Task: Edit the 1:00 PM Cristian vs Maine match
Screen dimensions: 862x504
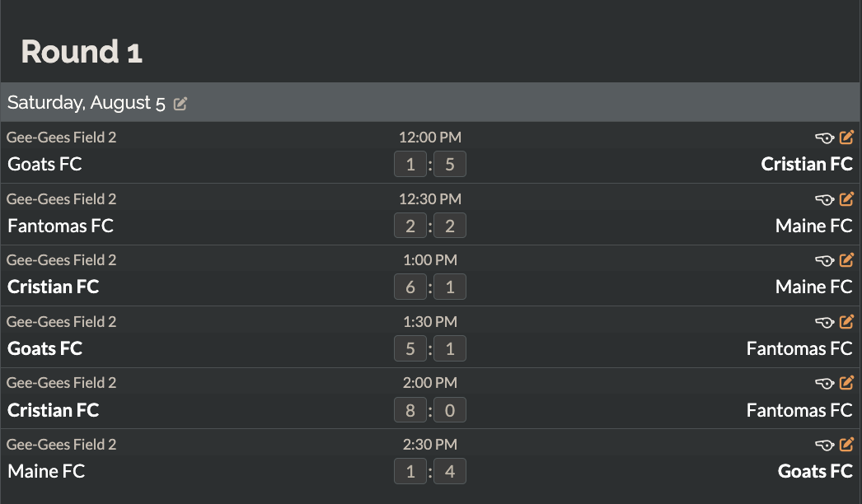Action: pyautogui.click(x=846, y=259)
